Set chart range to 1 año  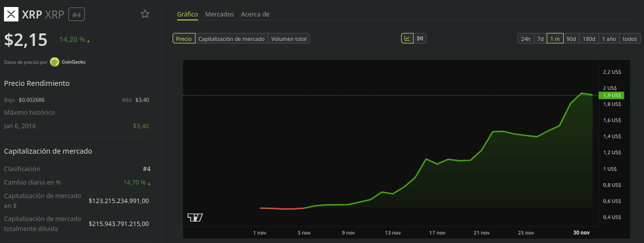(x=609, y=38)
